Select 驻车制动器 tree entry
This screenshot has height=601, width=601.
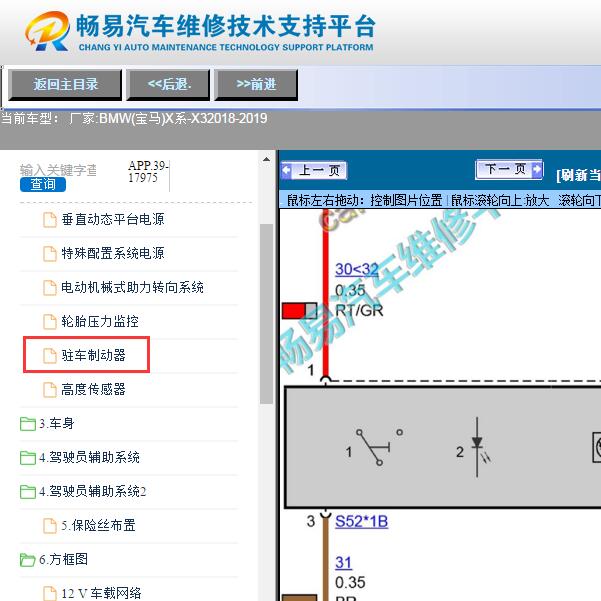tap(93, 355)
